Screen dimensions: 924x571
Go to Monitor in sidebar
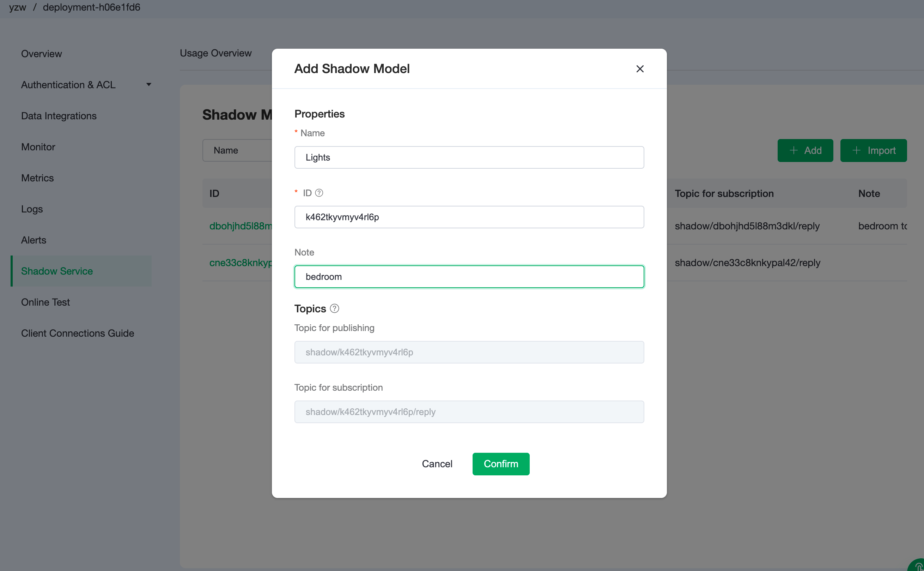(38, 147)
